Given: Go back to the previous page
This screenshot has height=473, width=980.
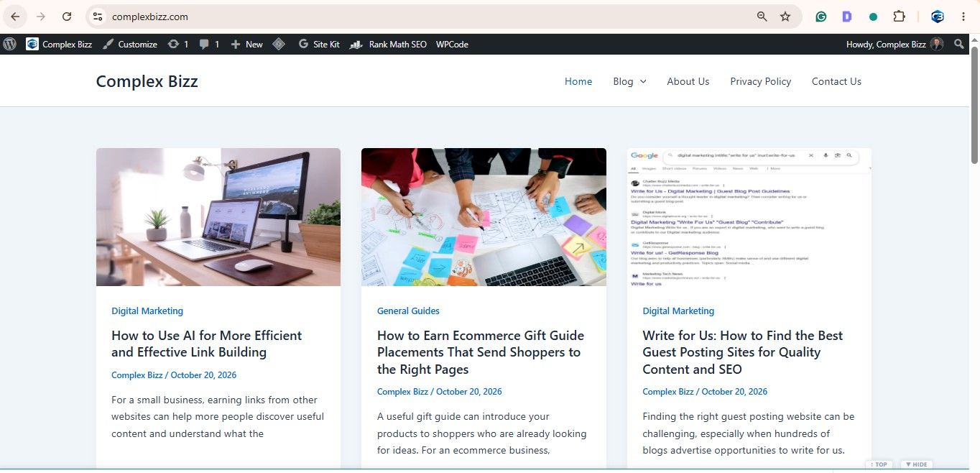Looking at the screenshot, I should point(15,17).
